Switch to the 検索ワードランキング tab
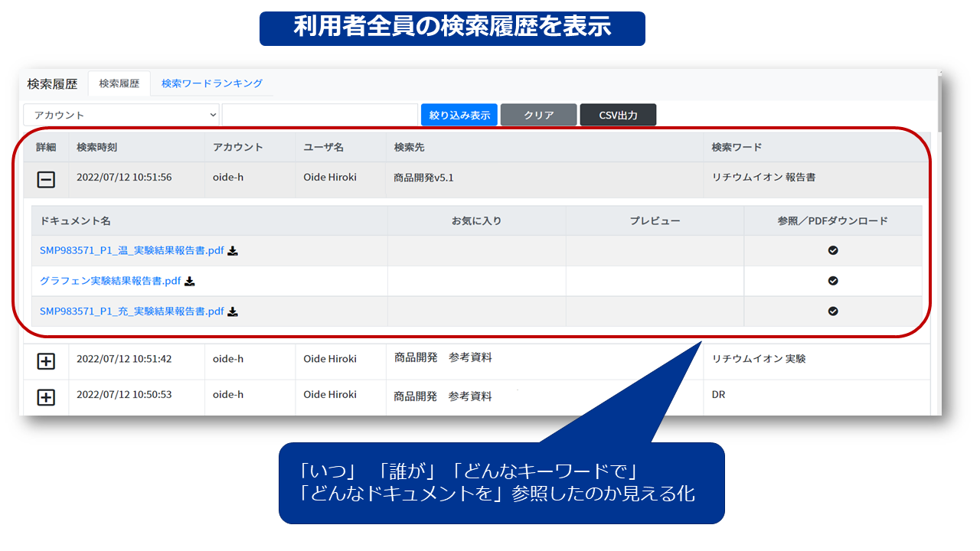The image size is (980, 551). click(x=211, y=84)
